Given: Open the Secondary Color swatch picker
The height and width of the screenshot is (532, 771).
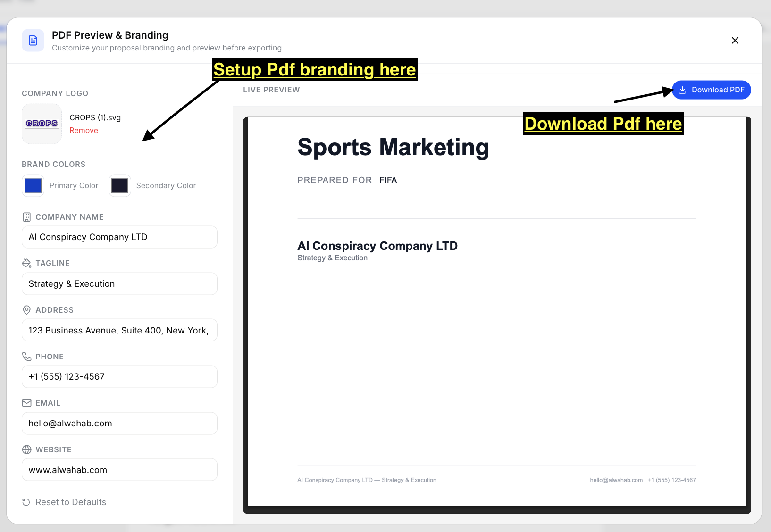Looking at the screenshot, I should pyautogui.click(x=120, y=186).
